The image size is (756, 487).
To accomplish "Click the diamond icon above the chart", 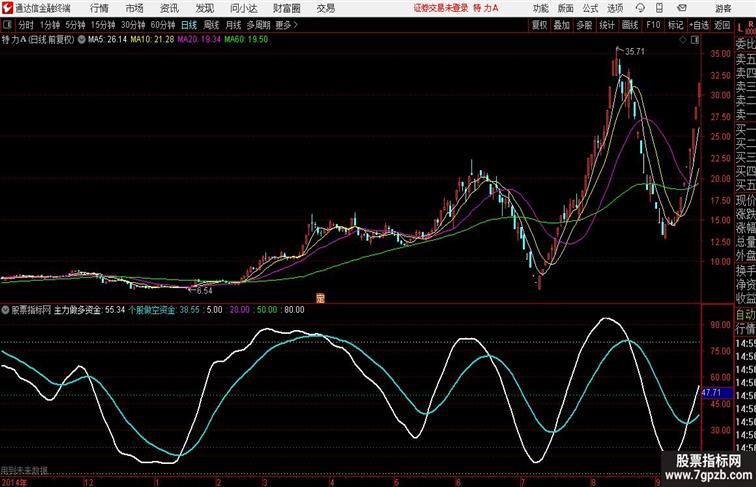I will click(683, 40).
